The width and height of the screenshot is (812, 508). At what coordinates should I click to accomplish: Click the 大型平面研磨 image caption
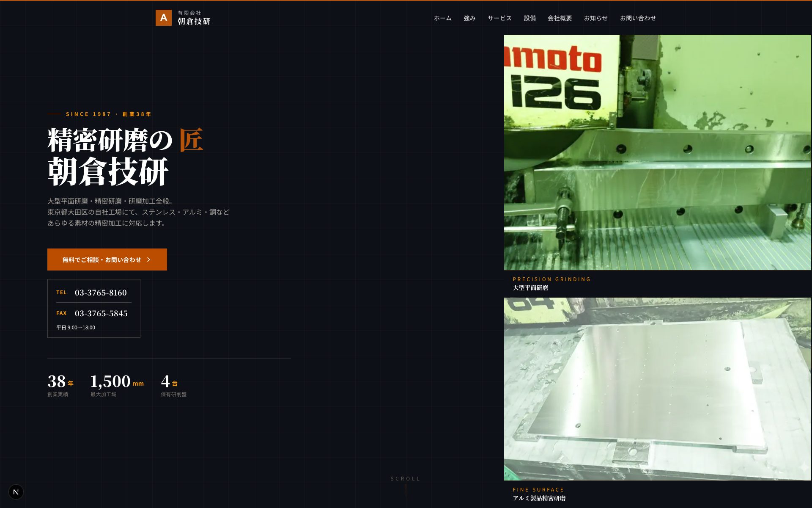point(531,288)
